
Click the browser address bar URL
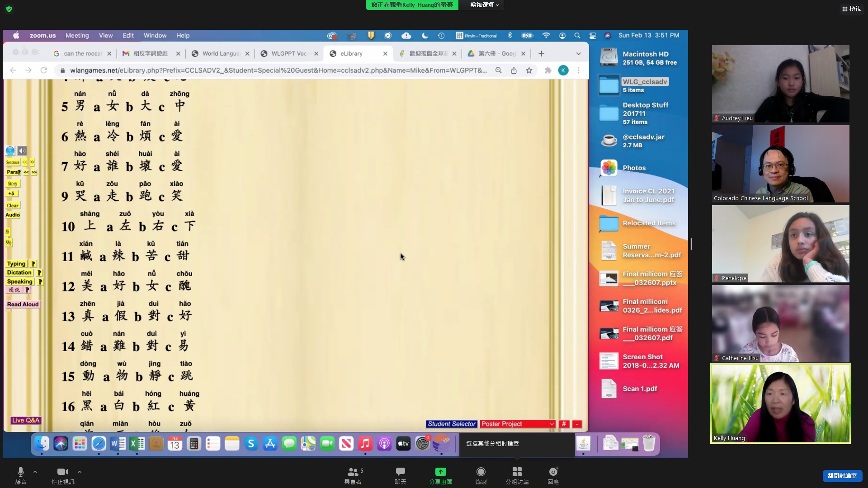click(x=278, y=70)
